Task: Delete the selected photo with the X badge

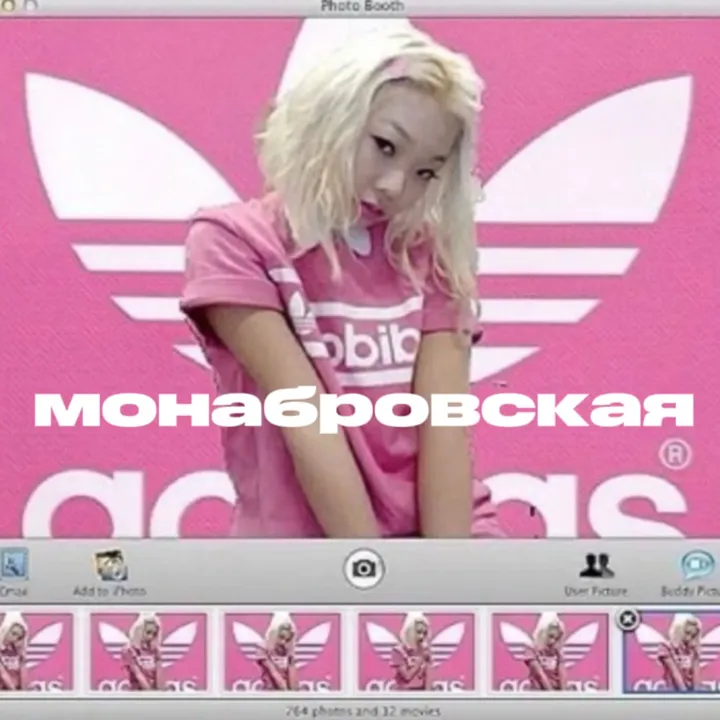Action: (628, 619)
